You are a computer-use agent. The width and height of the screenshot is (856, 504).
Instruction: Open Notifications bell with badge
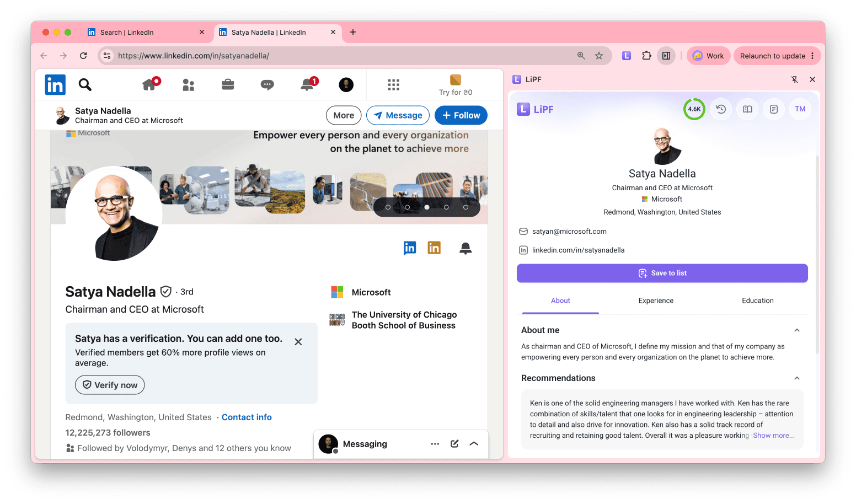click(308, 84)
